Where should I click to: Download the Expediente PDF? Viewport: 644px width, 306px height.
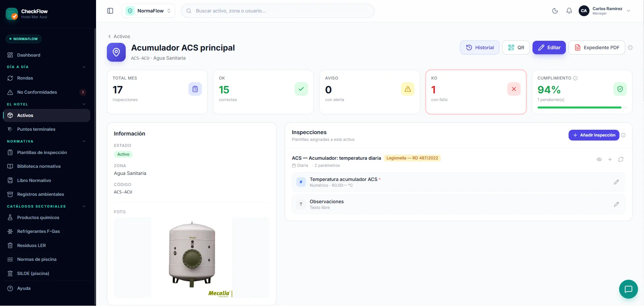pos(597,48)
